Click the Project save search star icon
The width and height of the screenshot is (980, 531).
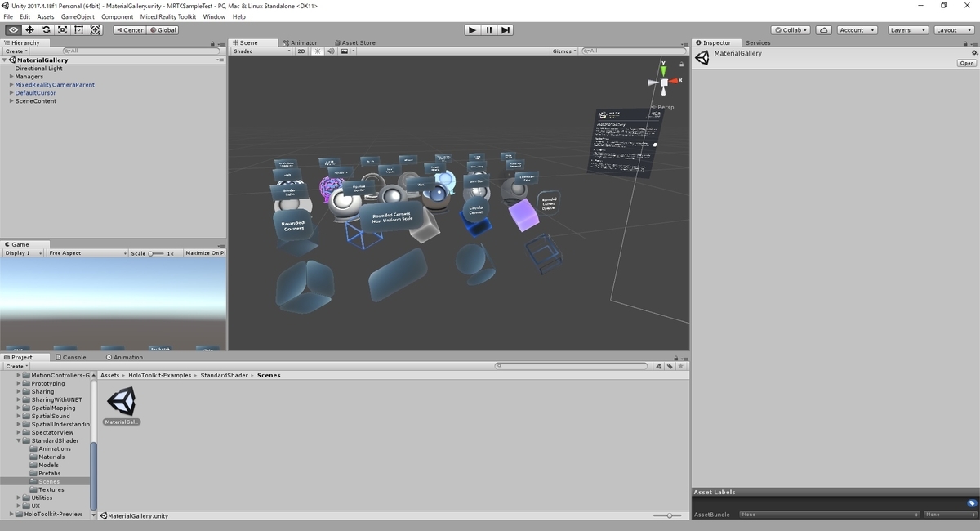679,366
